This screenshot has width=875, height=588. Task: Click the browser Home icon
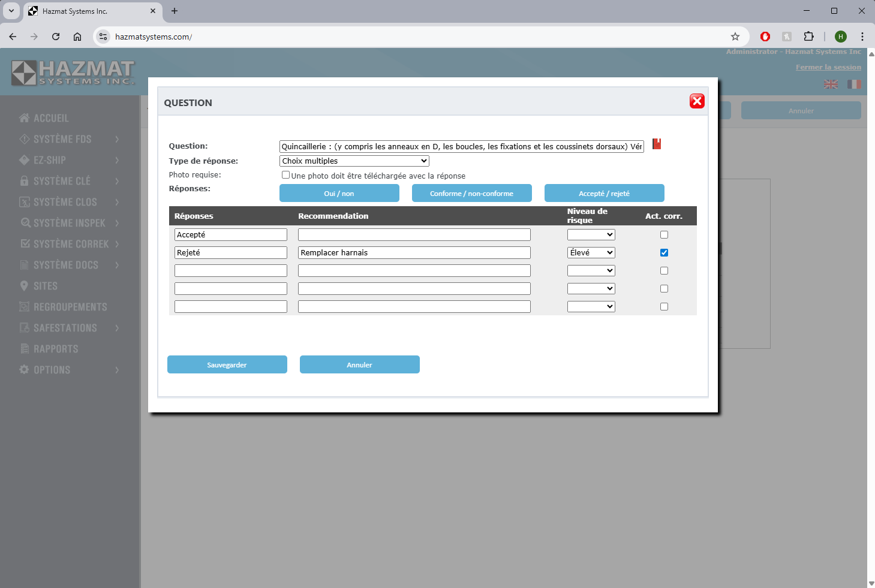(x=77, y=37)
